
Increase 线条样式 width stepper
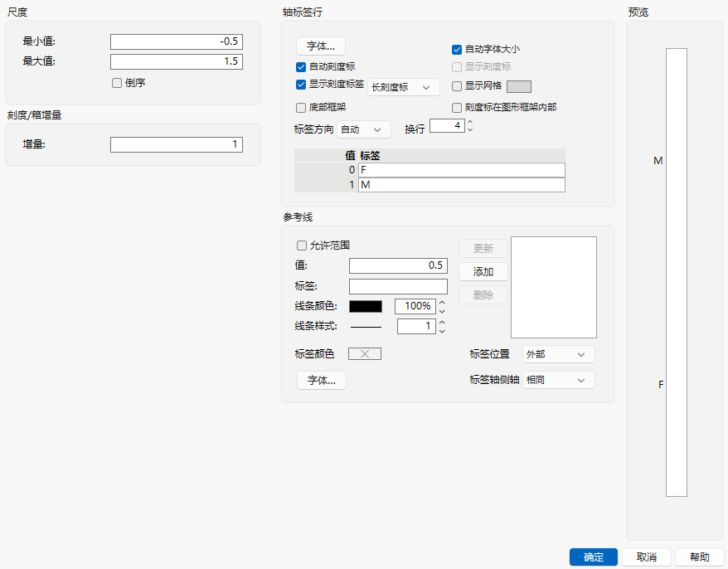pyautogui.click(x=442, y=323)
